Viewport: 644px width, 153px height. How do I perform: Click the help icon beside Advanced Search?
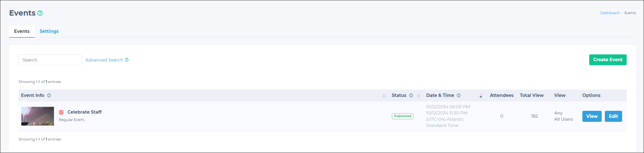pyautogui.click(x=127, y=60)
